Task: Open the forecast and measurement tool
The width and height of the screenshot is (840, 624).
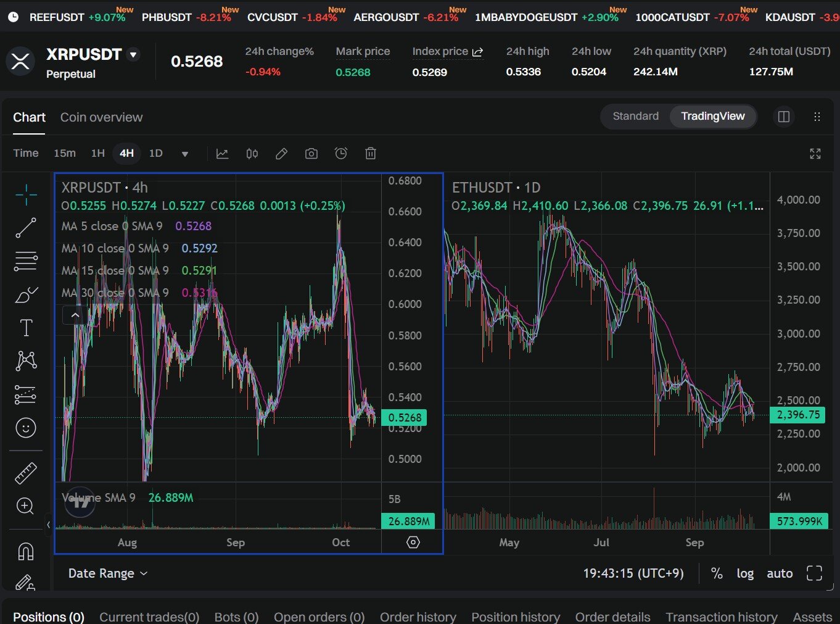Action: (26, 394)
